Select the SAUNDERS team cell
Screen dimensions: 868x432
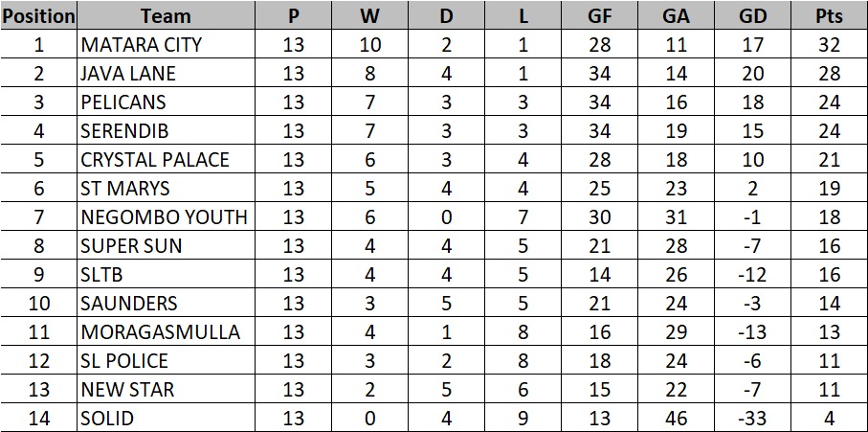tap(167, 303)
